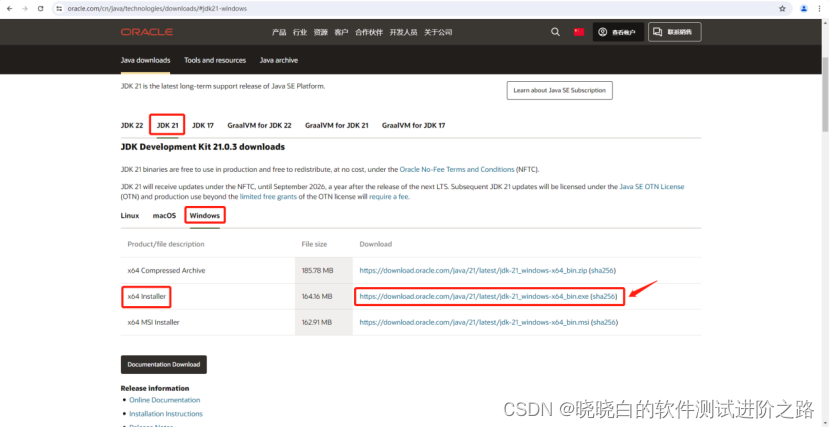Open the Oracle site search icon
Screen dimensions: 830x428
tap(555, 32)
